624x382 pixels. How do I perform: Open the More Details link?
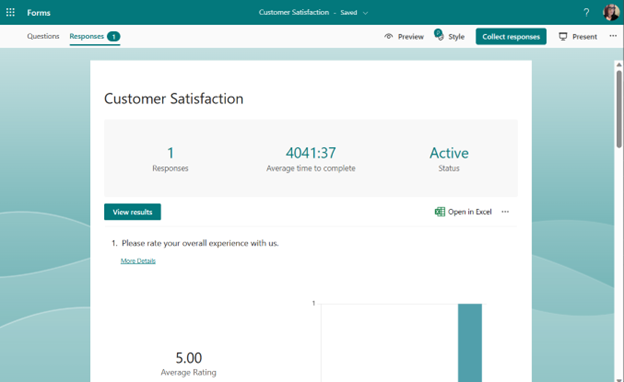coord(138,261)
